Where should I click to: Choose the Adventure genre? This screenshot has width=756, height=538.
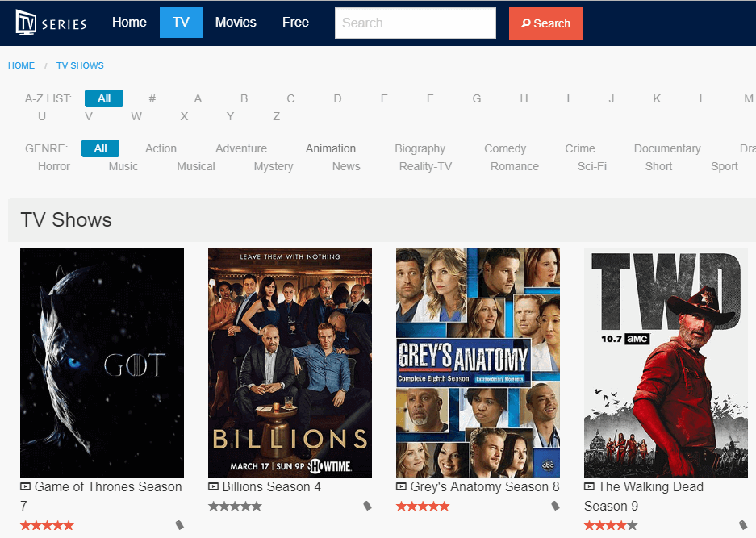pos(241,148)
